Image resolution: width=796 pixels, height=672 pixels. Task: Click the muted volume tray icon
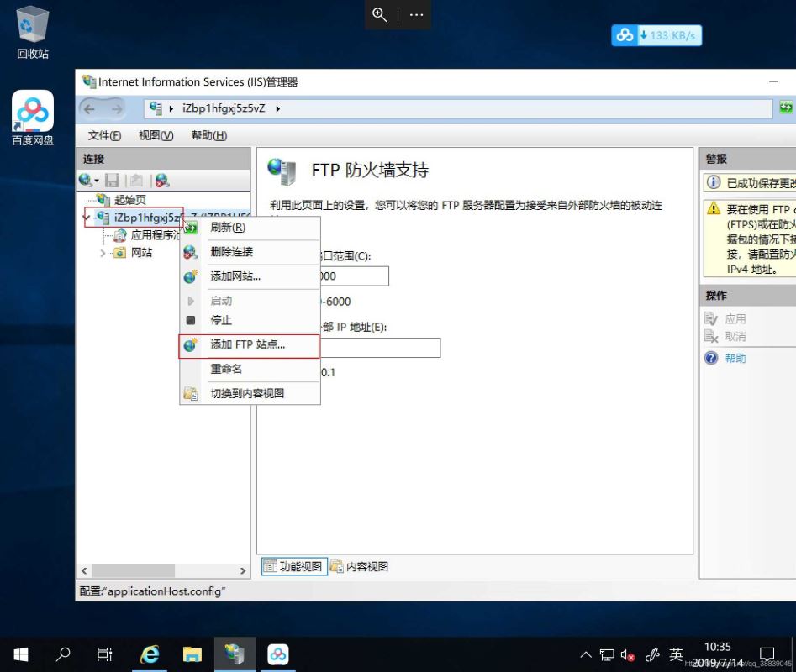pos(628,655)
